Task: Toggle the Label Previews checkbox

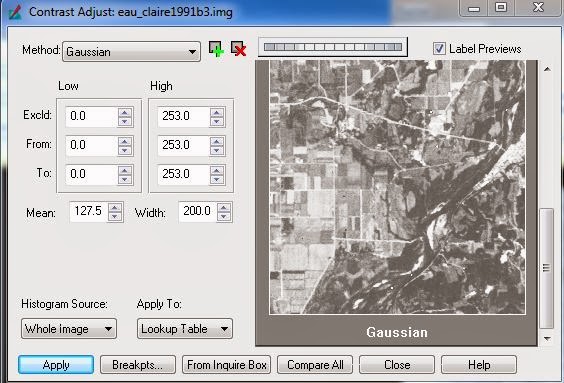Action: 439,49
